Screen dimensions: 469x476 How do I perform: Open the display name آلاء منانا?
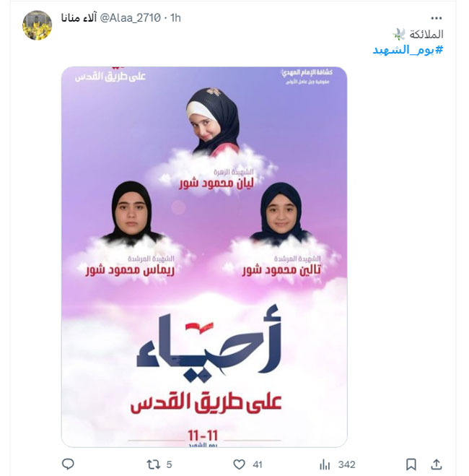[x=79, y=18]
